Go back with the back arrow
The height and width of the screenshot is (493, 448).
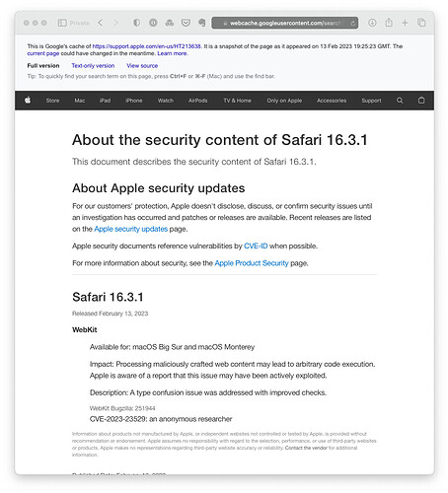click(101, 23)
